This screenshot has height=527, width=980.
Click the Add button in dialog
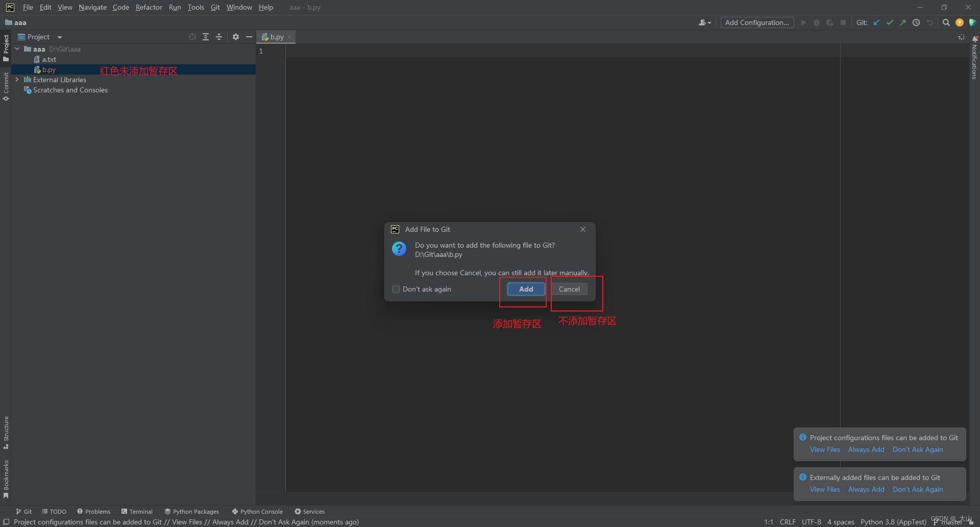526,289
